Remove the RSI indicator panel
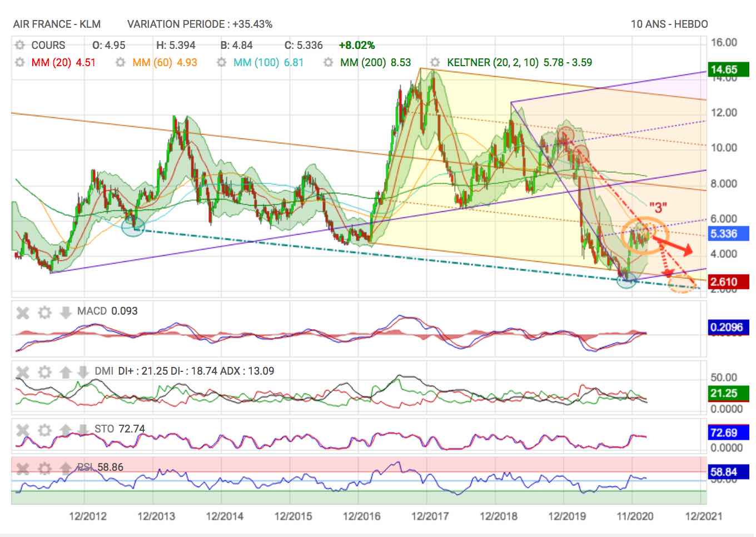 [x=22, y=469]
